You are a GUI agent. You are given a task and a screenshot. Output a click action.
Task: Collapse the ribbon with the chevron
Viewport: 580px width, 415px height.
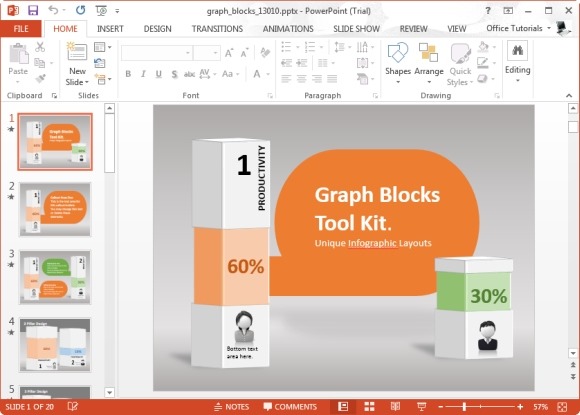569,95
